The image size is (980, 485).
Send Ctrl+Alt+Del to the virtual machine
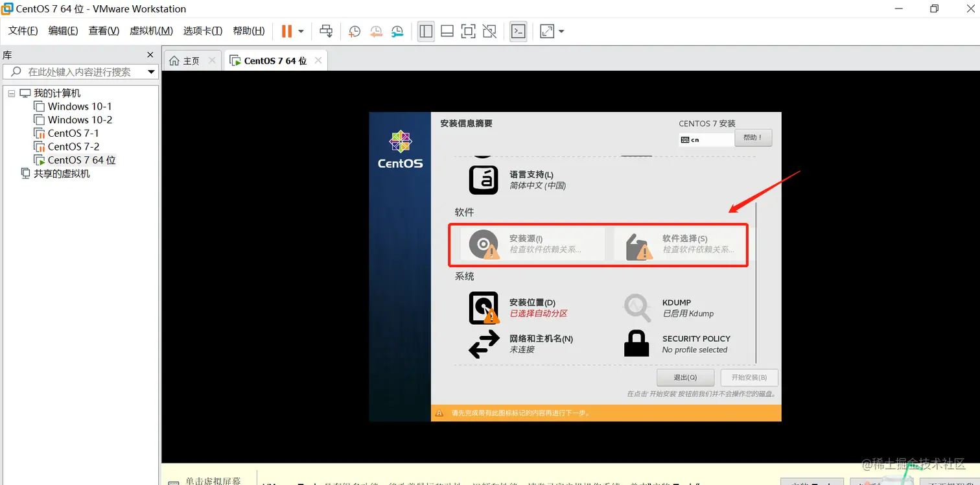(326, 31)
